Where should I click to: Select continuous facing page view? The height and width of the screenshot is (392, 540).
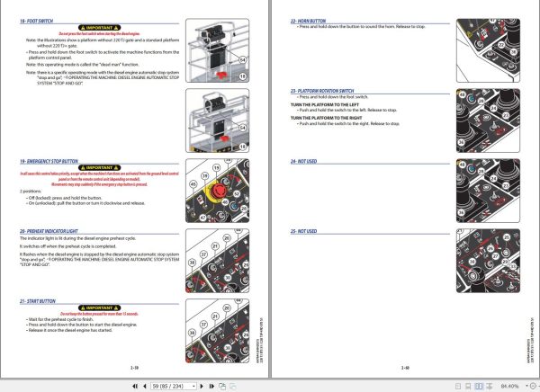[x=489, y=386]
